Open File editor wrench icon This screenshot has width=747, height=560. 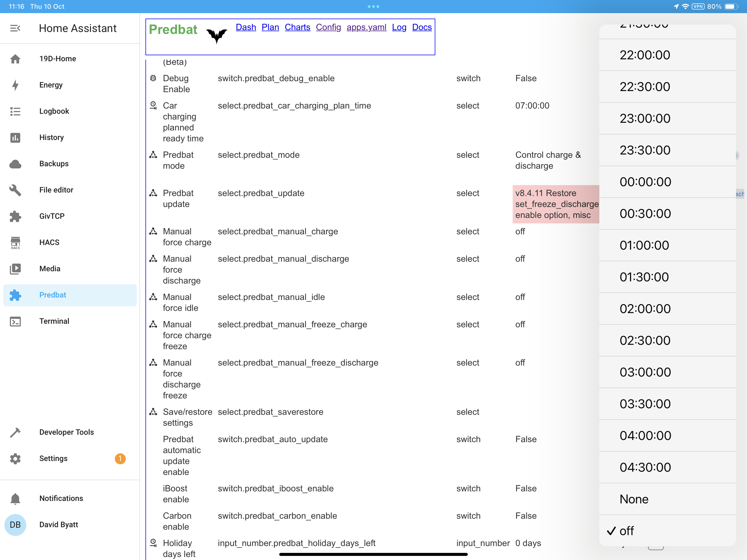(15, 190)
